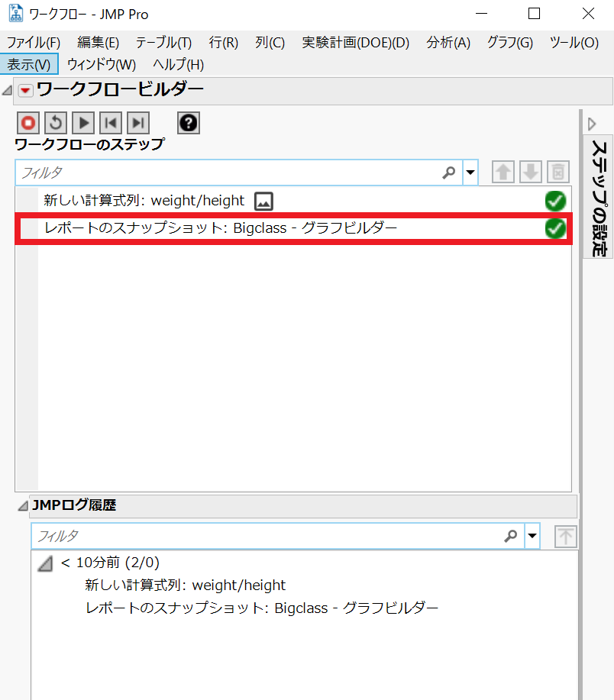Collapse the < 10分前 (2/0) log group

tap(45, 563)
